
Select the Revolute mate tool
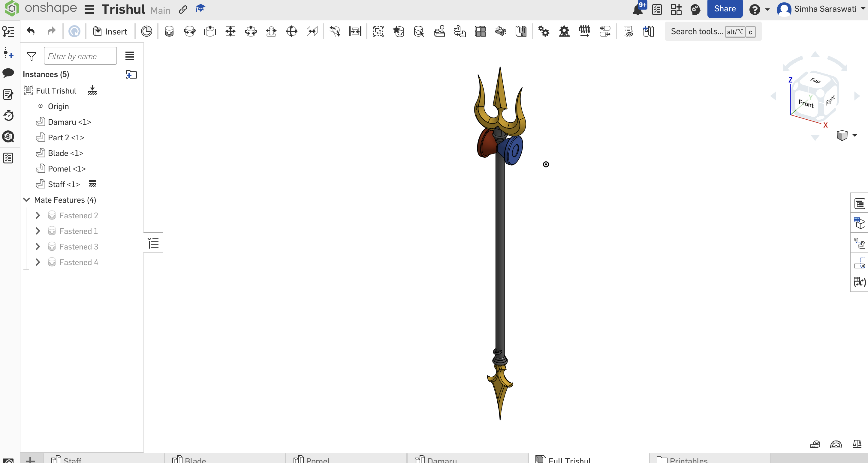190,31
